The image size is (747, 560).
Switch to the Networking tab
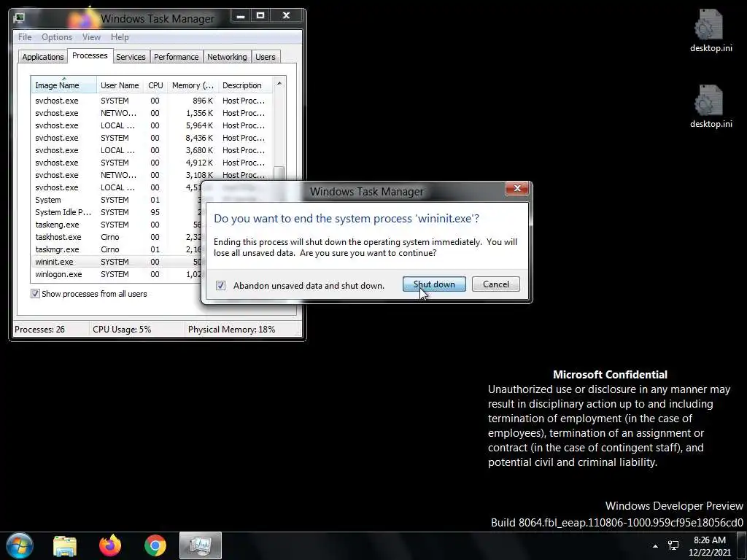tap(227, 57)
